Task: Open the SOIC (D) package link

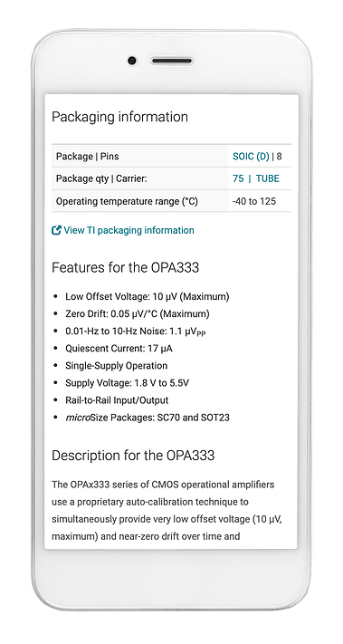Action: [251, 157]
